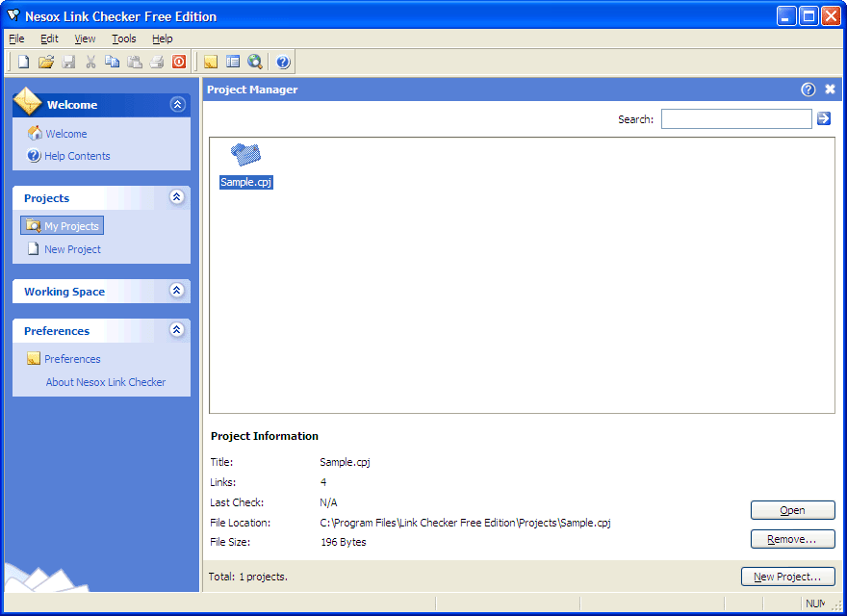Click the globe magnifier check links icon

[255, 63]
